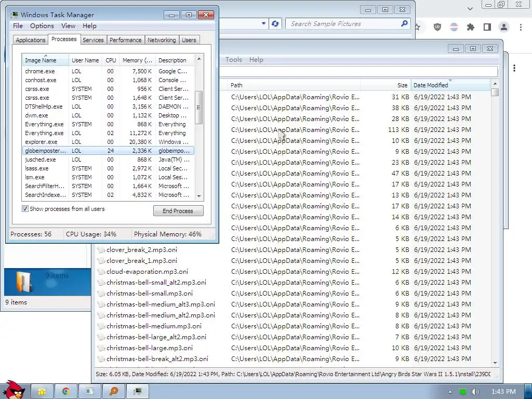This screenshot has width=532, height=399.
Task: Click the christmas-bell-small.mp3.oni file icon
Action: click(x=101, y=294)
